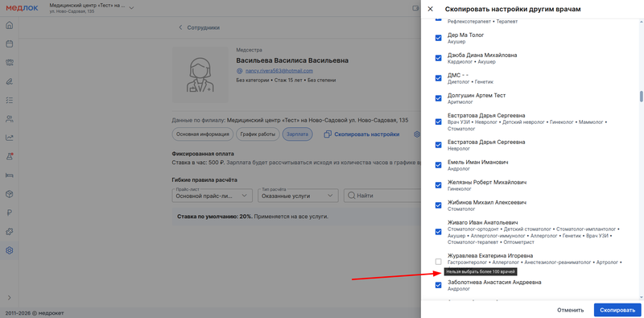Check Журавлева Екатерина Игоревна checkbox
This screenshot has width=644, height=318.
tap(438, 262)
